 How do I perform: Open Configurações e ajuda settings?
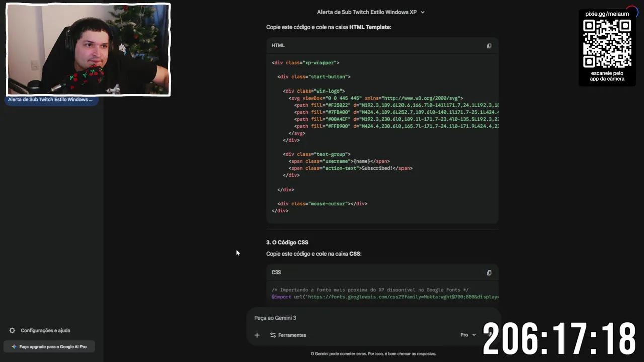tap(40, 330)
